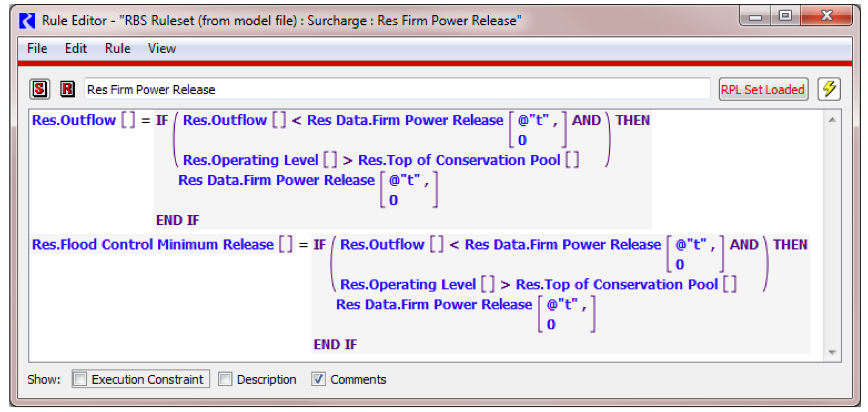Open the Edit menu

tap(76, 49)
